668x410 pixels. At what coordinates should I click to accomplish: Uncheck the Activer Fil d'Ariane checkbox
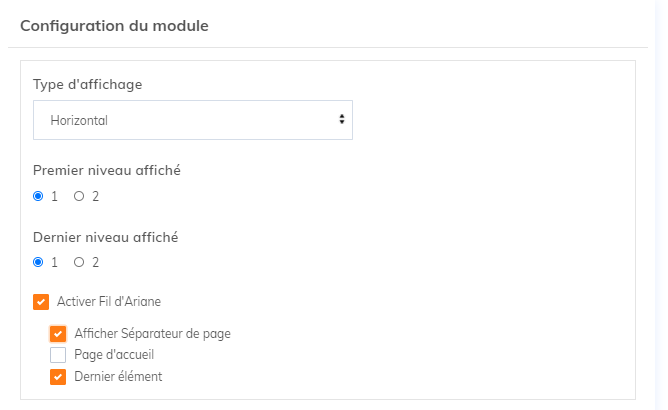tap(41, 301)
